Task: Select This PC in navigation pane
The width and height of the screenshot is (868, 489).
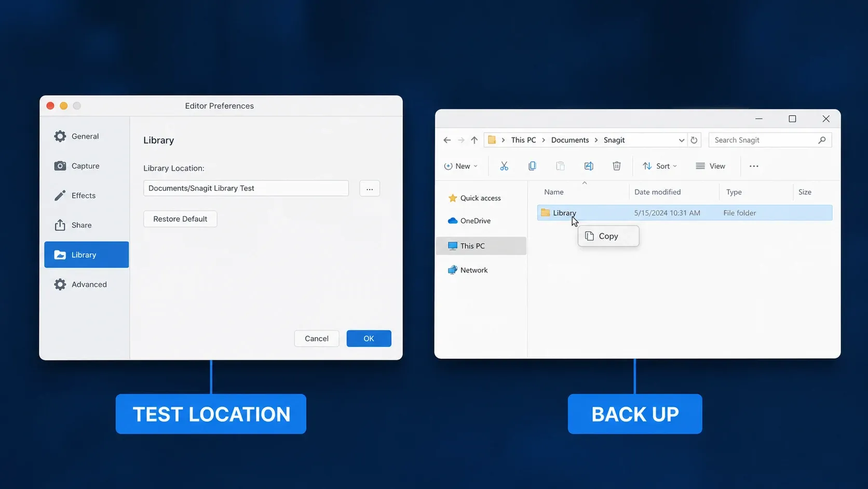Action: coord(481,246)
